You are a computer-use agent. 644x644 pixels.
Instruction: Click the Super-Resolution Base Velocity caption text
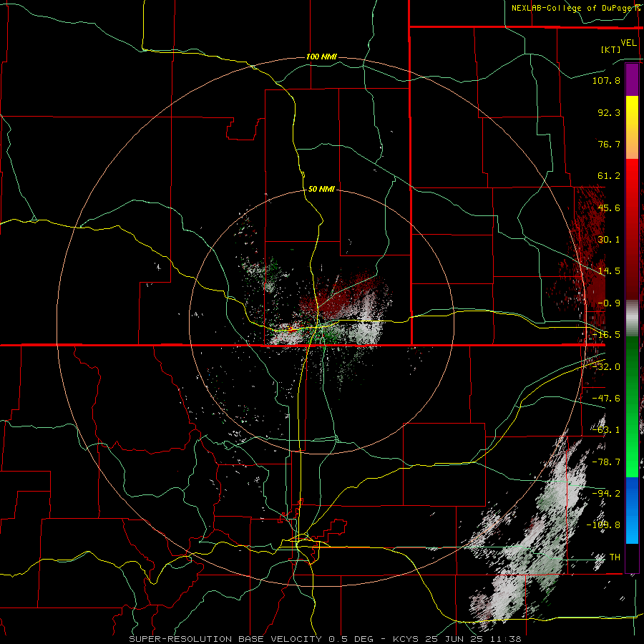click(325, 639)
